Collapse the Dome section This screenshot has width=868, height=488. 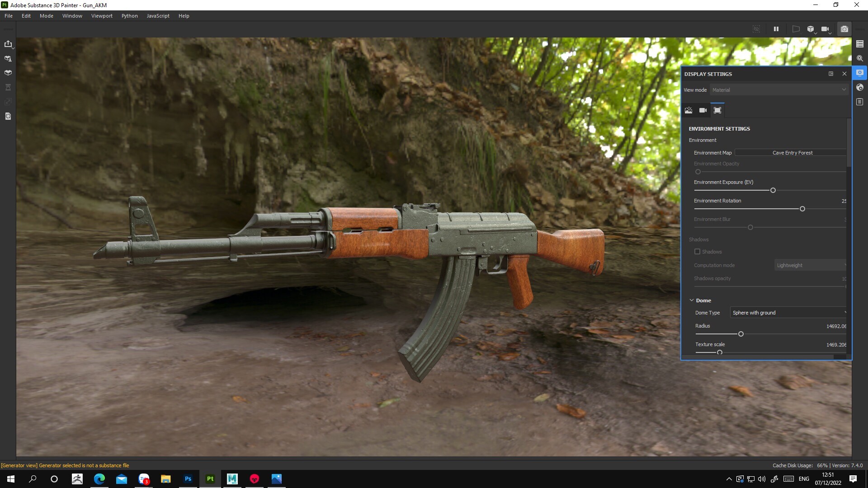coord(692,300)
